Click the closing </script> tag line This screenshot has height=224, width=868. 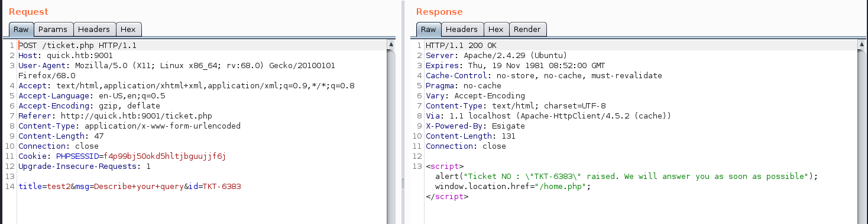(447, 196)
